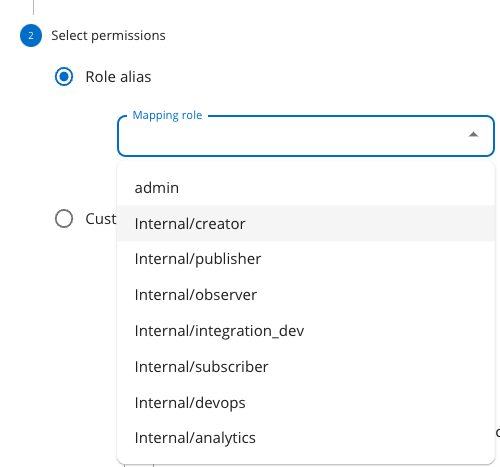
Task: Select the partially hidden Custom radio button
Action: coord(64,219)
